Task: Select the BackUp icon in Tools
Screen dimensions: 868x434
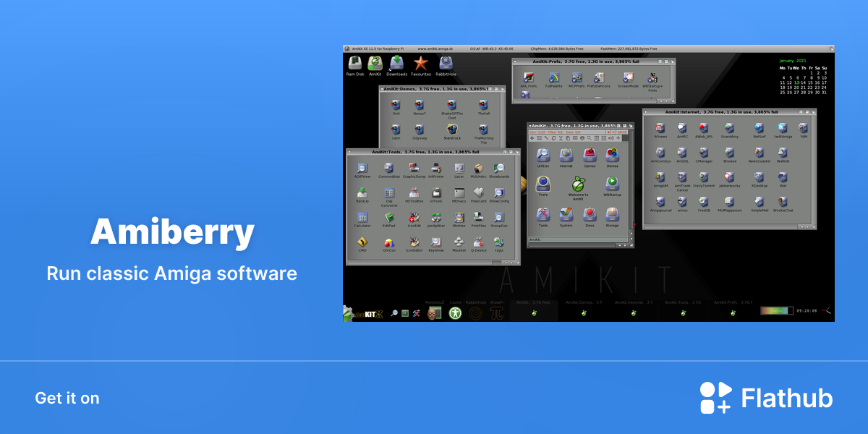Action: (x=362, y=195)
